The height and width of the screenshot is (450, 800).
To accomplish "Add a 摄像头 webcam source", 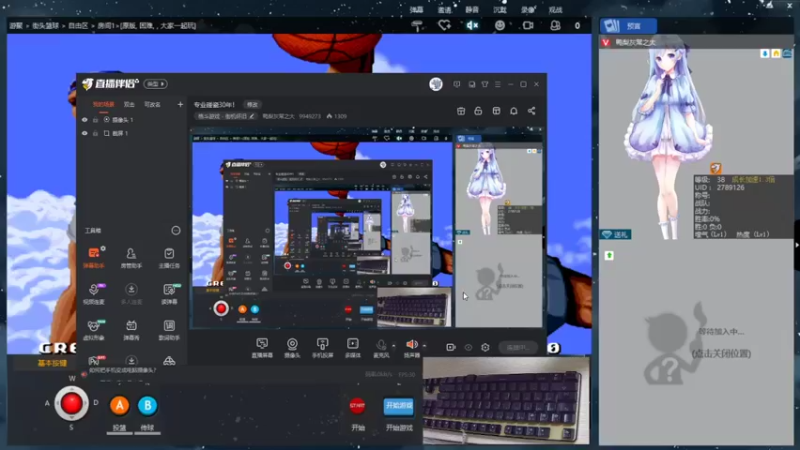I will (292, 347).
